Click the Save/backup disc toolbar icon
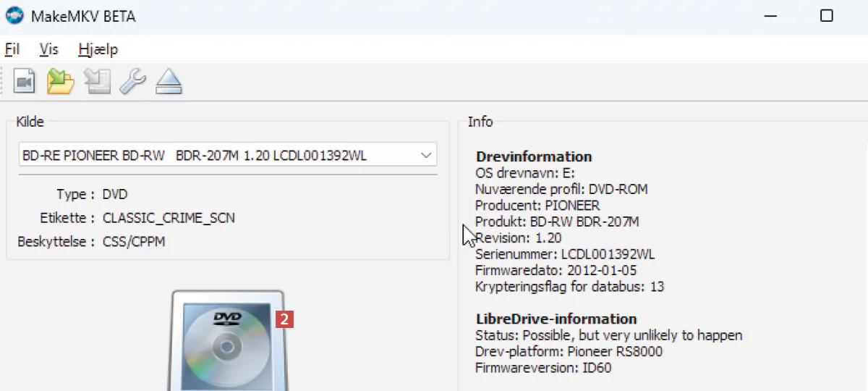This screenshot has width=868, height=391. coord(97,81)
